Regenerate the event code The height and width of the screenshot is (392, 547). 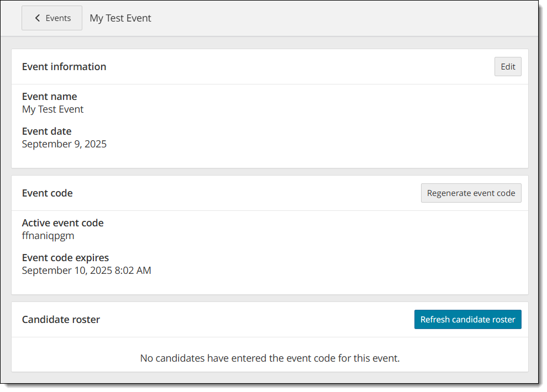point(471,193)
